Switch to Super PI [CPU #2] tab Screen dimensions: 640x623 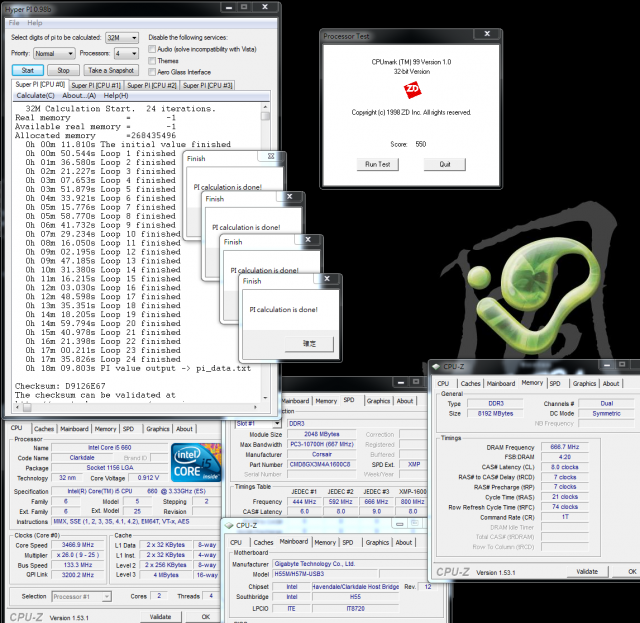(x=152, y=85)
